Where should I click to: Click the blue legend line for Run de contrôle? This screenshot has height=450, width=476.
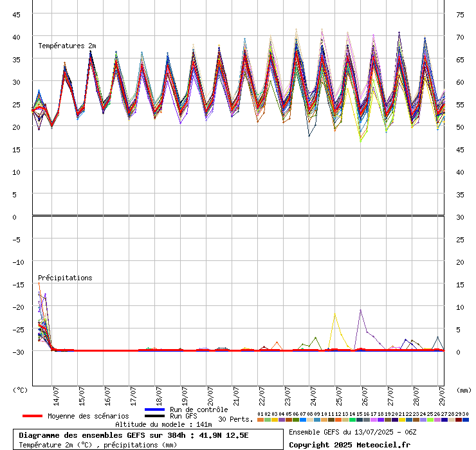pos(154,410)
